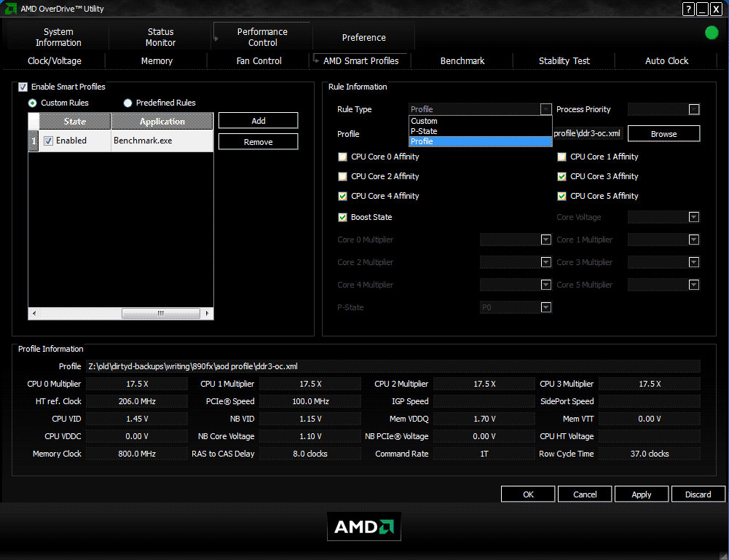Open the Core 2 Multiplier dropdown
The width and height of the screenshot is (729, 560).
click(x=545, y=262)
